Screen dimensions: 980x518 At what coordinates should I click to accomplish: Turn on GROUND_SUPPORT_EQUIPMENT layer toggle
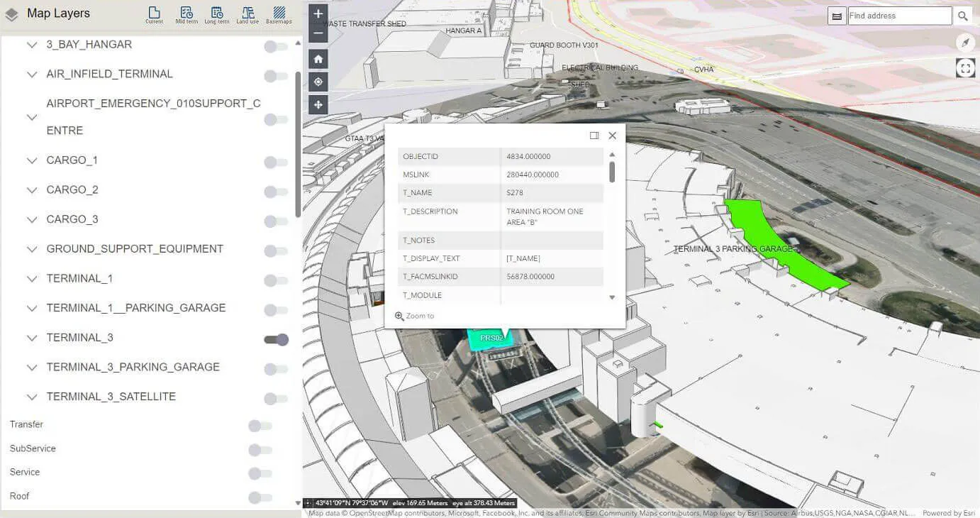[x=276, y=250]
